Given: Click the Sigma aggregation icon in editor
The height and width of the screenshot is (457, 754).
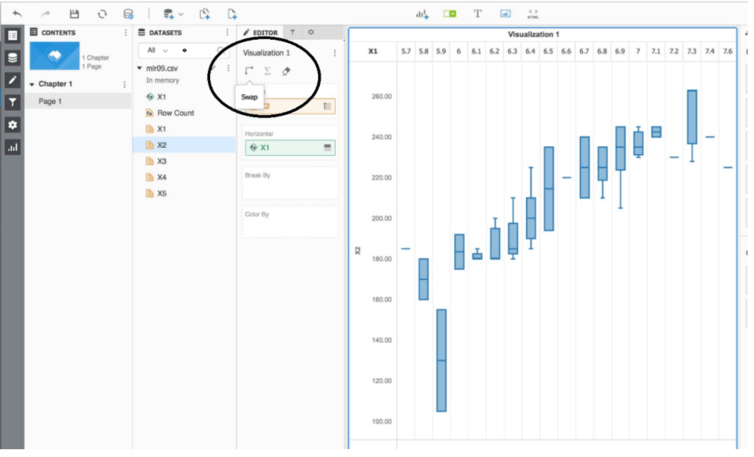Looking at the screenshot, I should click(x=268, y=71).
